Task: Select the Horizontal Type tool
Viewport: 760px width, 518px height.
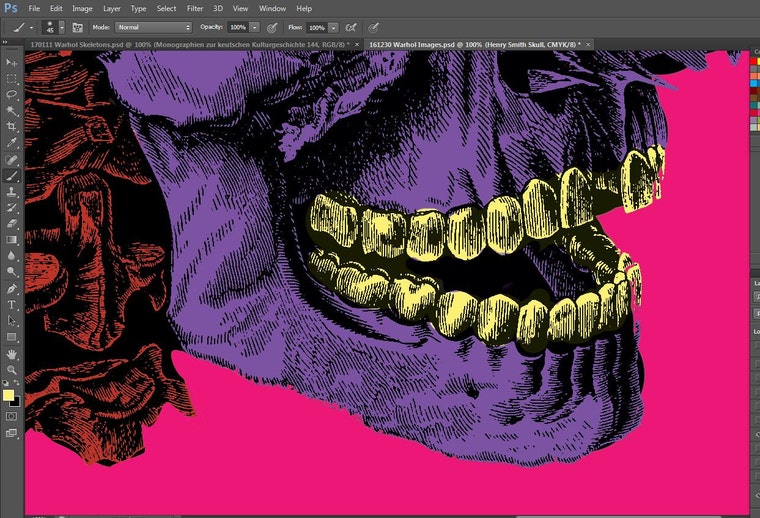Action: tap(11, 305)
